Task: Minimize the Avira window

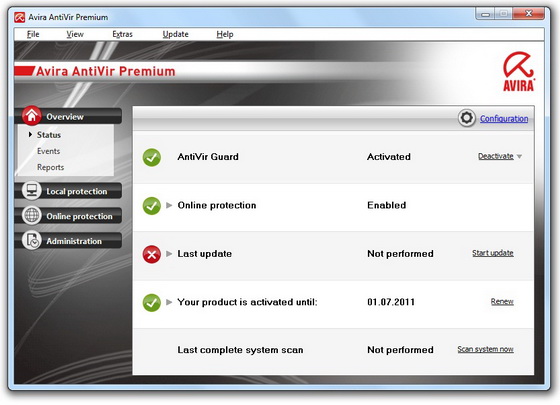Action: click(x=485, y=14)
